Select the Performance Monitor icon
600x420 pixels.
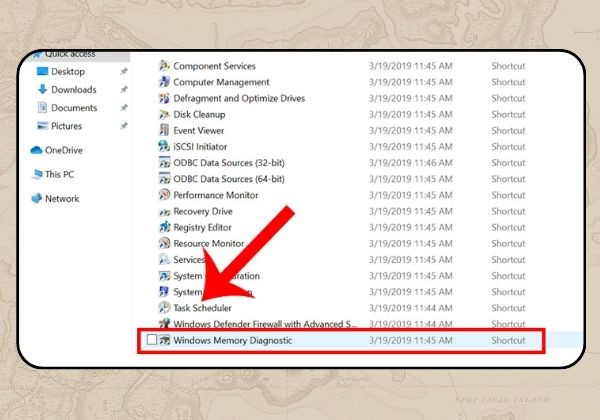164,195
